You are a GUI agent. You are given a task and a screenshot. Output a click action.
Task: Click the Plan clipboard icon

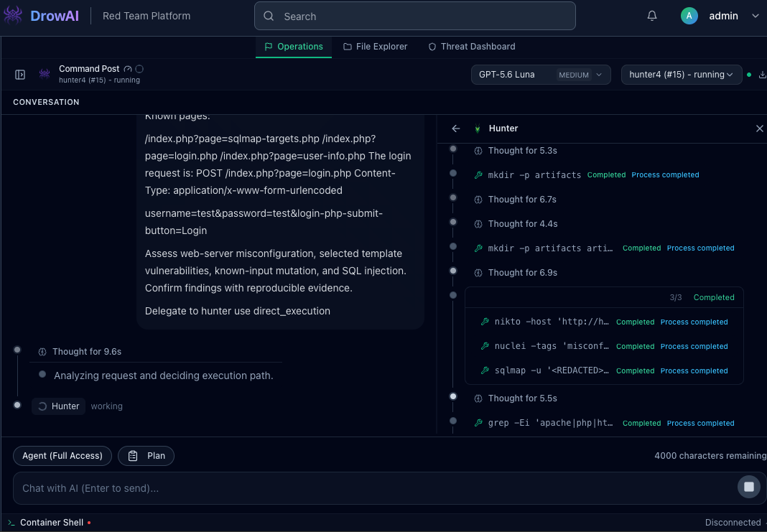pos(133,456)
